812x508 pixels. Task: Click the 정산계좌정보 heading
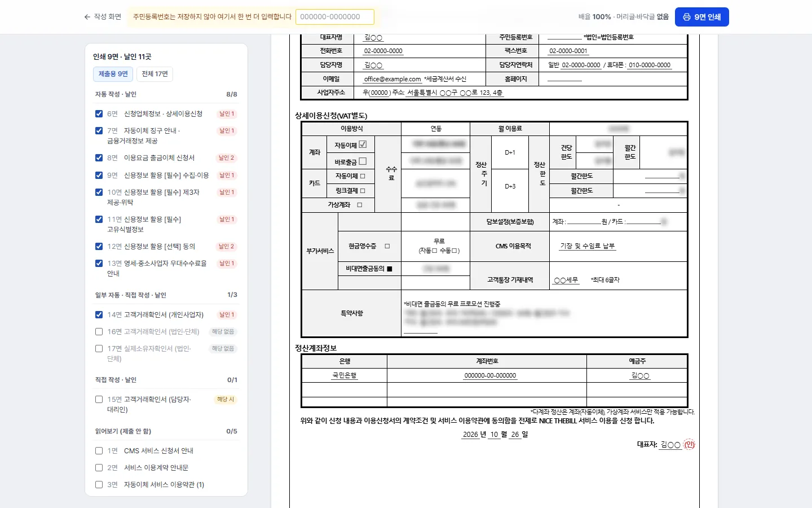[x=316, y=348]
